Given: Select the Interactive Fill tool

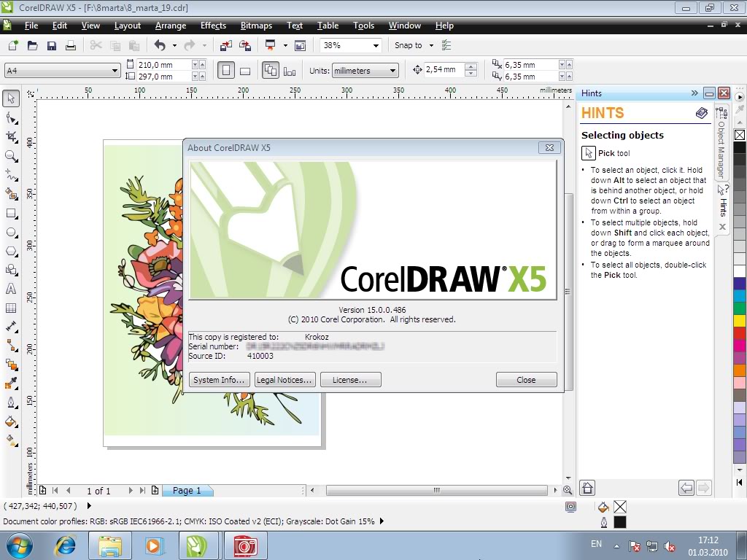Looking at the screenshot, I should pyautogui.click(x=11, y=441).
